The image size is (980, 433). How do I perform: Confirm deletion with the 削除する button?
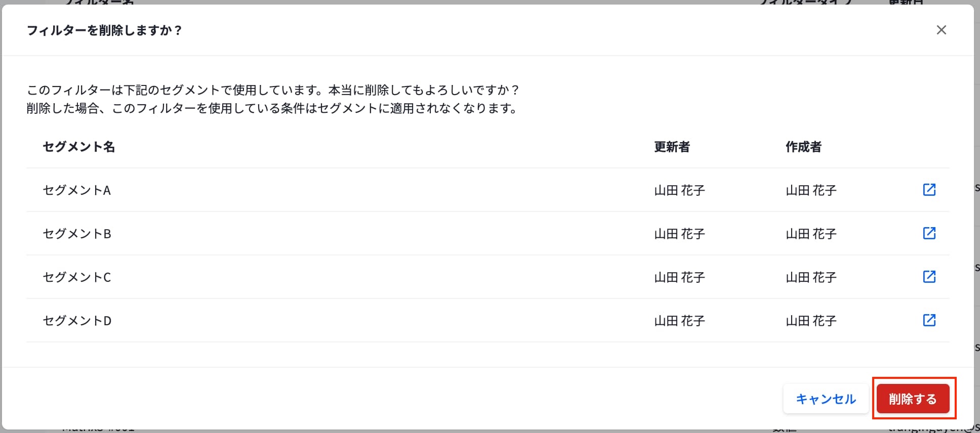tap(913, 399)
